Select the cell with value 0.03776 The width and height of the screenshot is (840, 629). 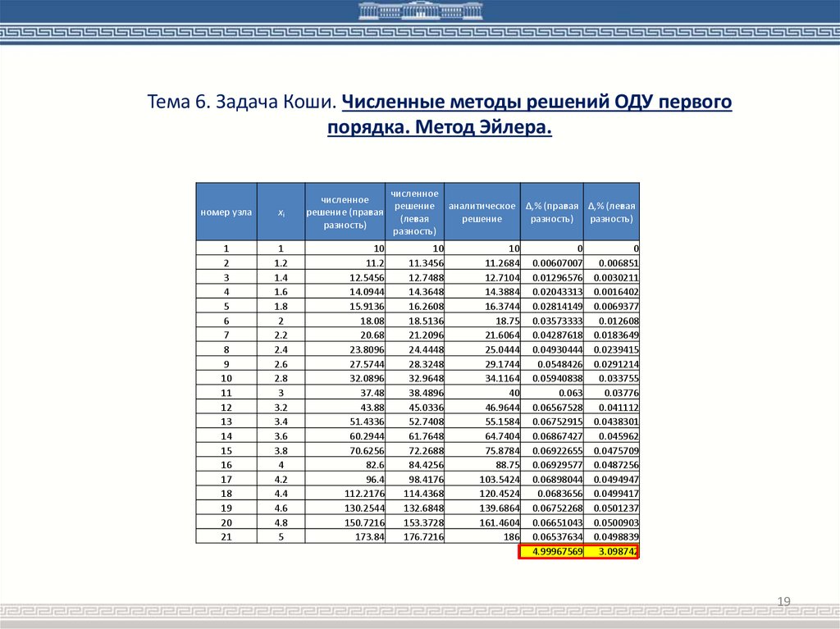(x=611, y=393)
